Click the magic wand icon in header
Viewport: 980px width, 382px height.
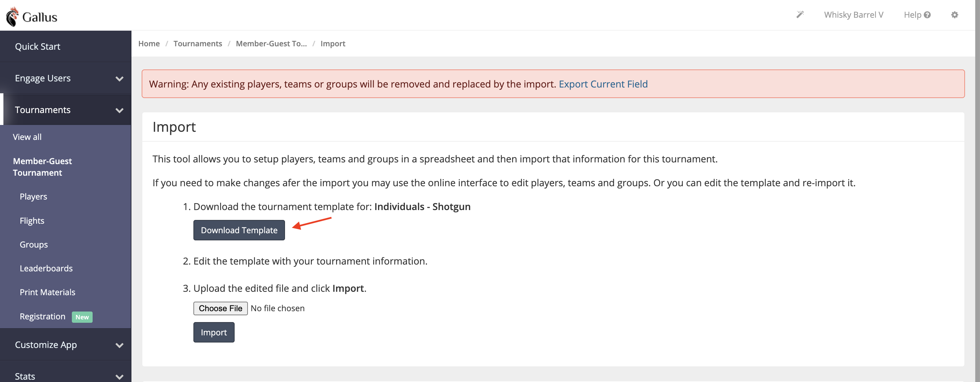(x=800, y=15)
